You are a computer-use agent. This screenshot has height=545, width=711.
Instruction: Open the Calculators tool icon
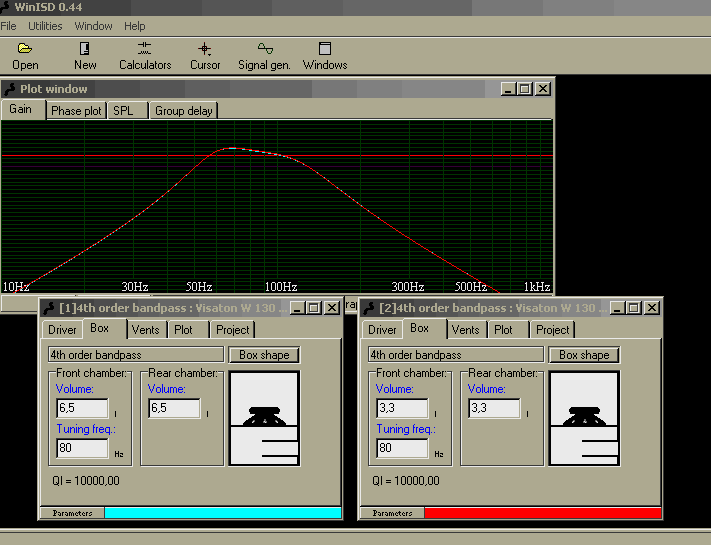[x=145, y=48]
